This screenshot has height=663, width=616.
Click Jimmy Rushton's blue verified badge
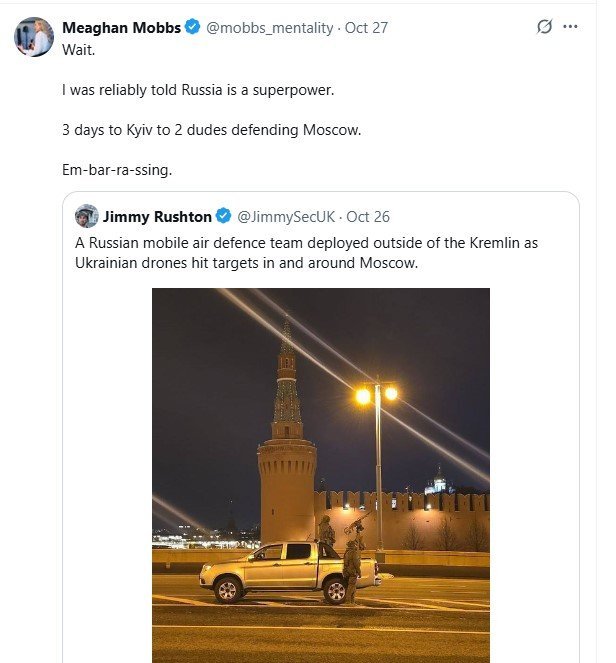coord(224,216)
